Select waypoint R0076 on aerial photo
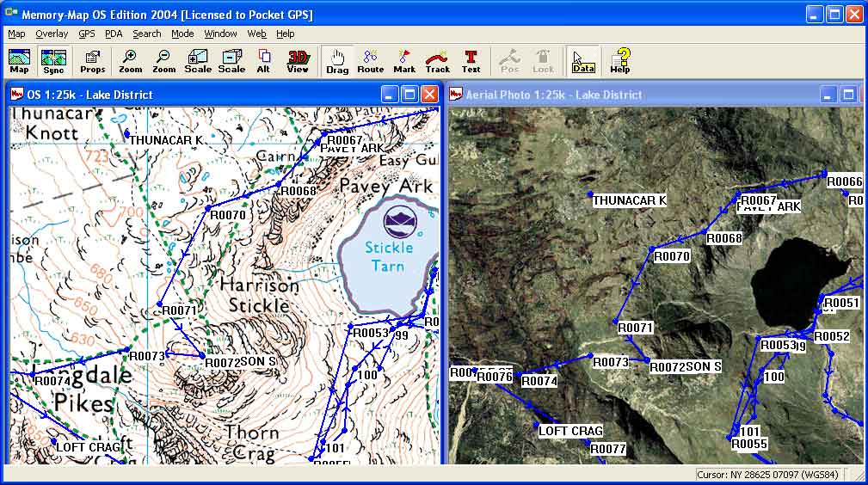Viewport: 868px width, 485px height. coord(495,377)
